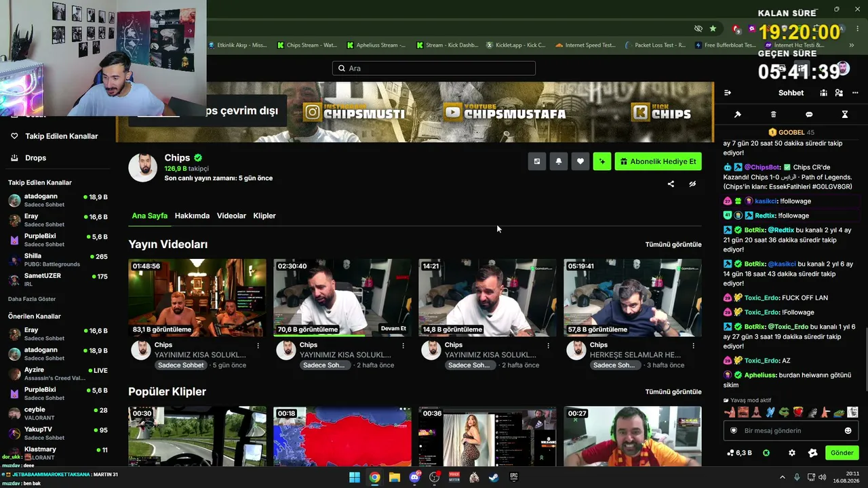Image resolution: width=868 pixels, height=488 pixels.
Task: Show hidden system tray icons chevron
Action: pos(782,477)
